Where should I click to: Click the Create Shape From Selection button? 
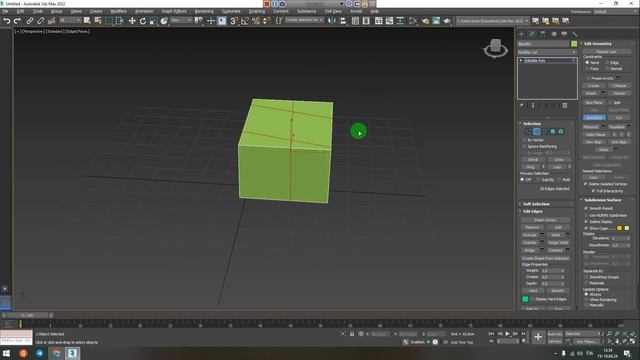pos(545,258)
